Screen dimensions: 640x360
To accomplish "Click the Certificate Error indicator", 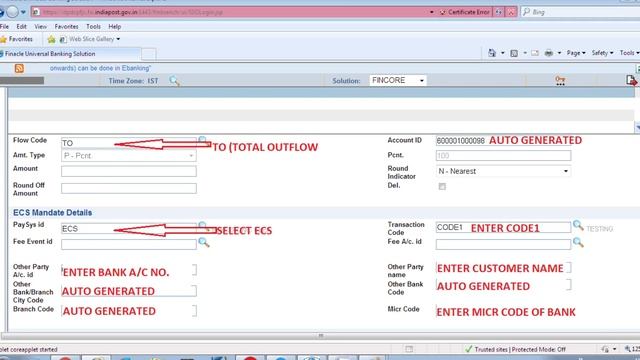I will tap(464, 12).
